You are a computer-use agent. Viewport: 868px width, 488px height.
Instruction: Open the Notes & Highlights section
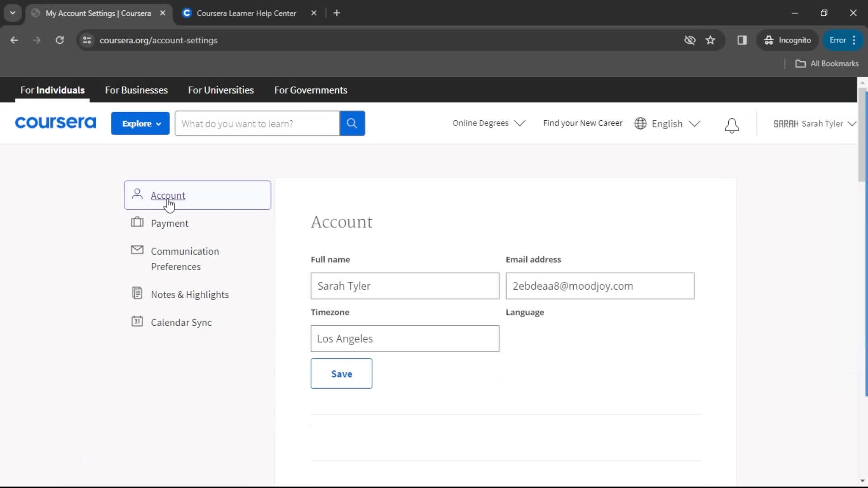pos(189,294)
